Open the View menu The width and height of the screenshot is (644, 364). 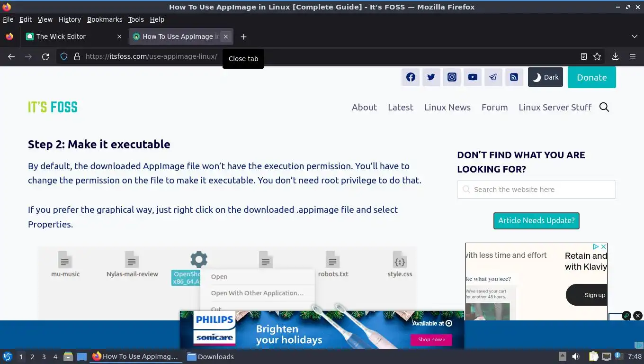(x=45, y=19)
